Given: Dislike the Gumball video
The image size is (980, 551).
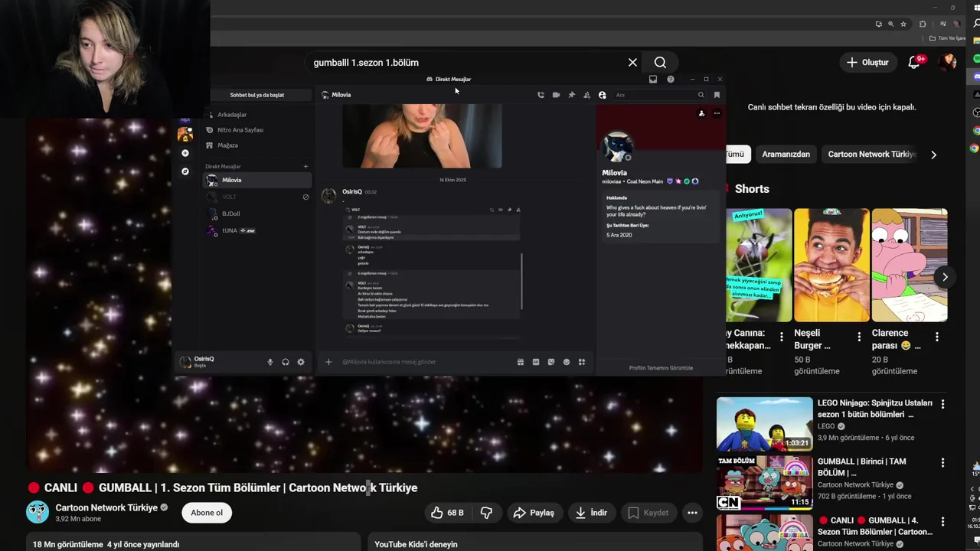Looking at the screenshot, I should click(486, 513).
